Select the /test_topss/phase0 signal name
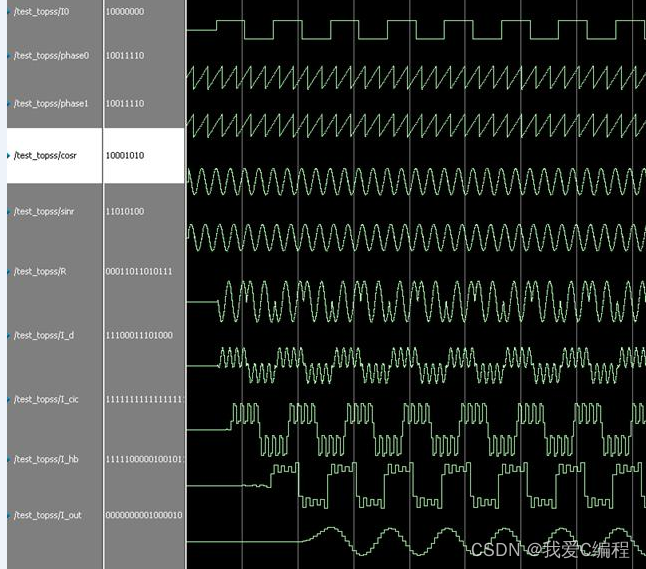This screenshot has width=646, height=569. [x=51, y=56]
